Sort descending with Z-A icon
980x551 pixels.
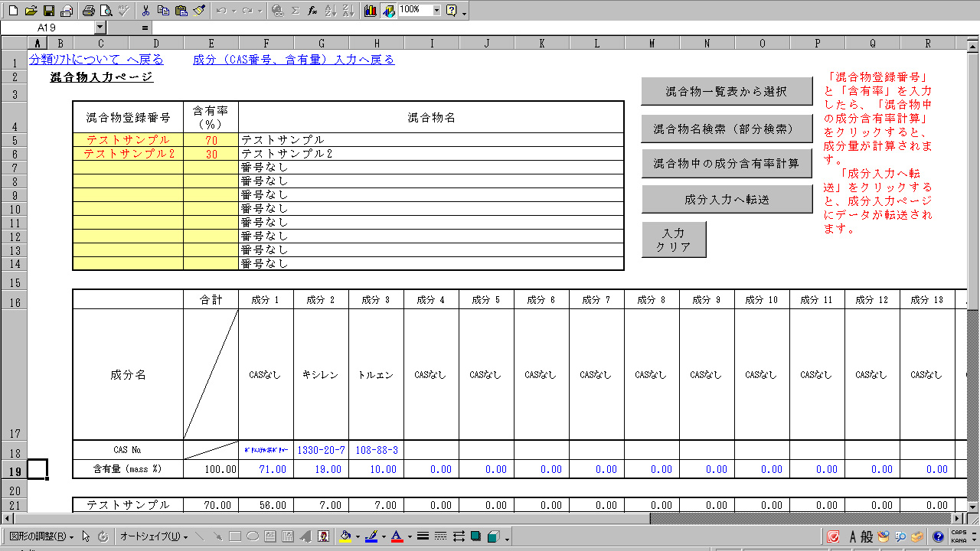(x=348, y=11)
